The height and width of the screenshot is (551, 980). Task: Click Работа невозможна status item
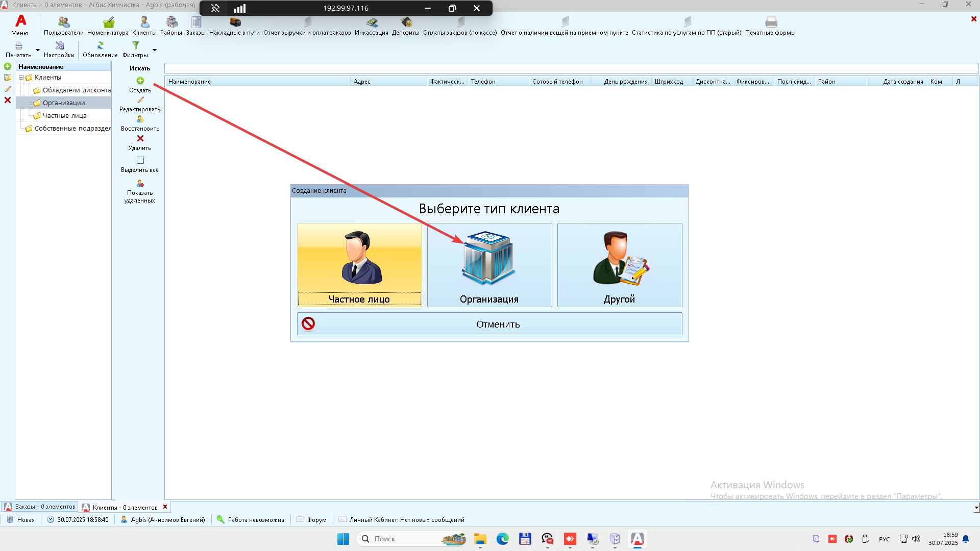click(251, 520)
